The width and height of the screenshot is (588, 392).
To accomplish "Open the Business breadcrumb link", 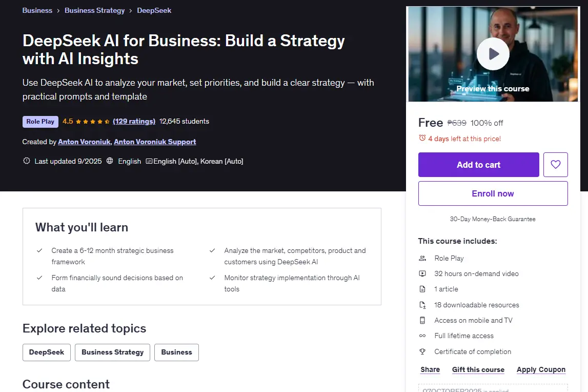I will coord(37,10).
